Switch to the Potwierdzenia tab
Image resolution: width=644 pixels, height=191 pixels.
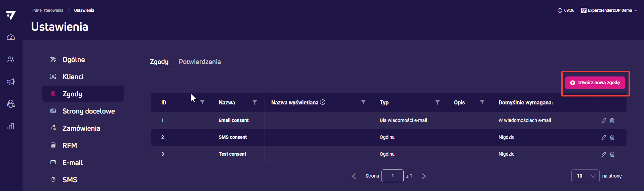click(x=200, y=62)
